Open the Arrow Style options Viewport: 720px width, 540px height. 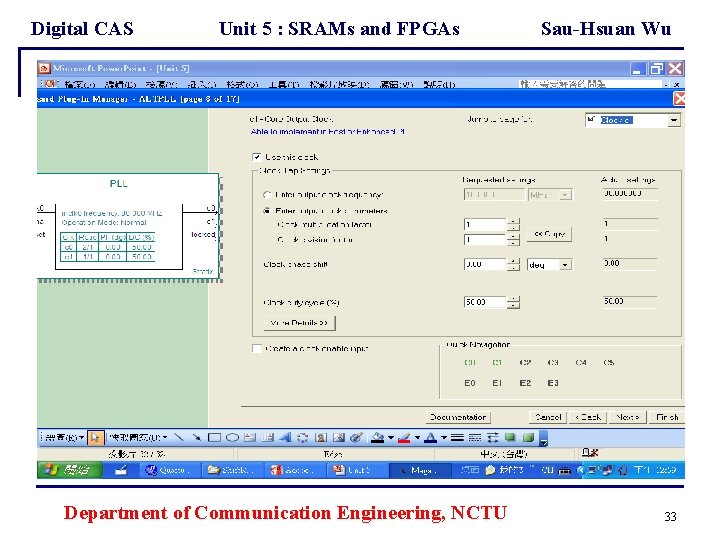493,438
